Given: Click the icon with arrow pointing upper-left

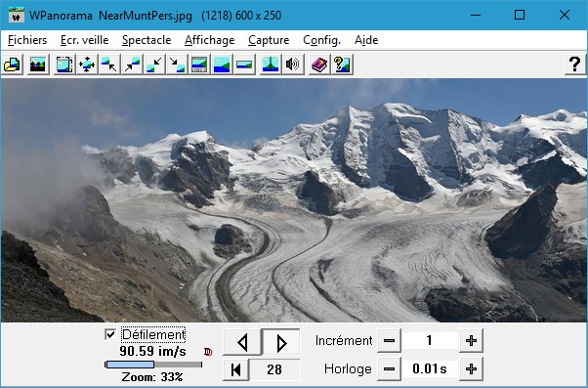Looking at the screenshot, I should click(109, 65).
